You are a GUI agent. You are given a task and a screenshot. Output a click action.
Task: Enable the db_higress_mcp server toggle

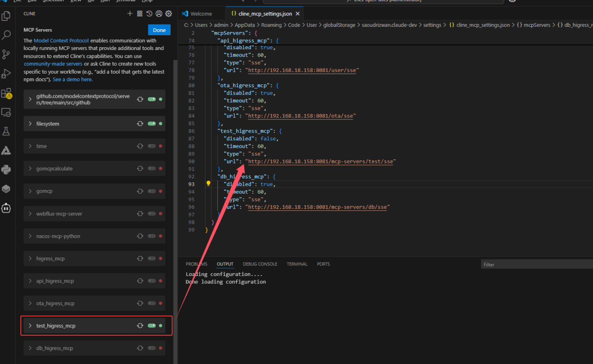(x=151, y=348)
